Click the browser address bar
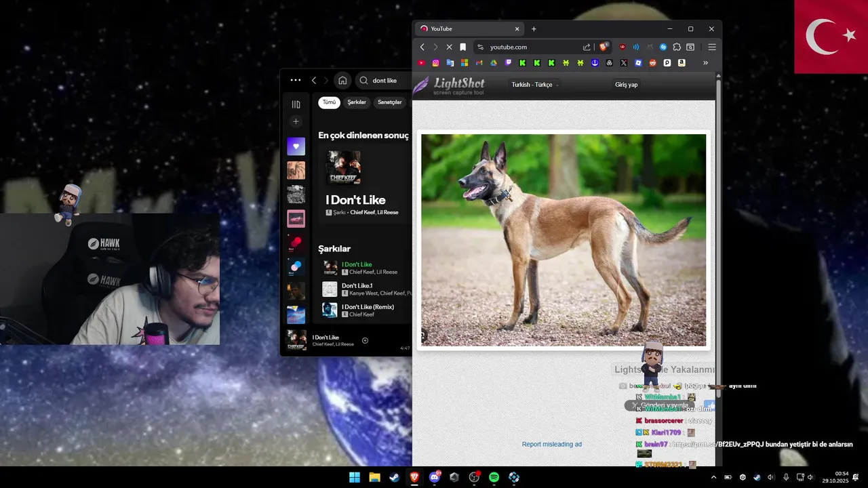Screen dimensions: 868x488 click(531, 47)
